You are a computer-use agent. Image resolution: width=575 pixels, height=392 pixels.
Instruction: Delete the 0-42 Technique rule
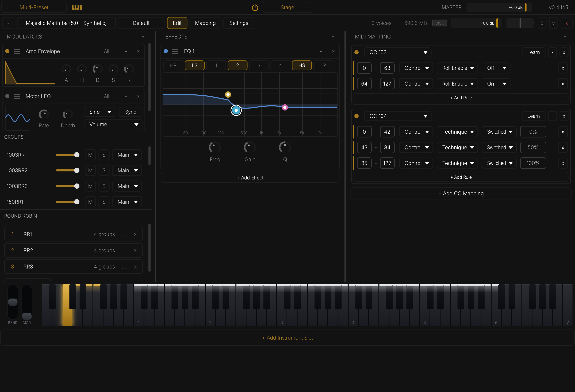(x=563, y=132)
